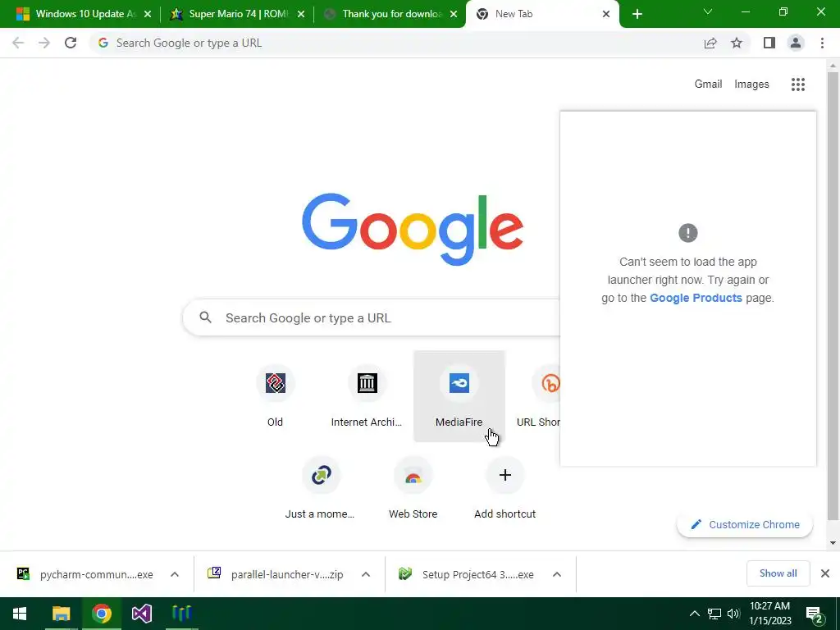Click the volume speaker tray icon
Image resolution: width=840 pixels, height=630 pixels.
click(x=733, y=614)
